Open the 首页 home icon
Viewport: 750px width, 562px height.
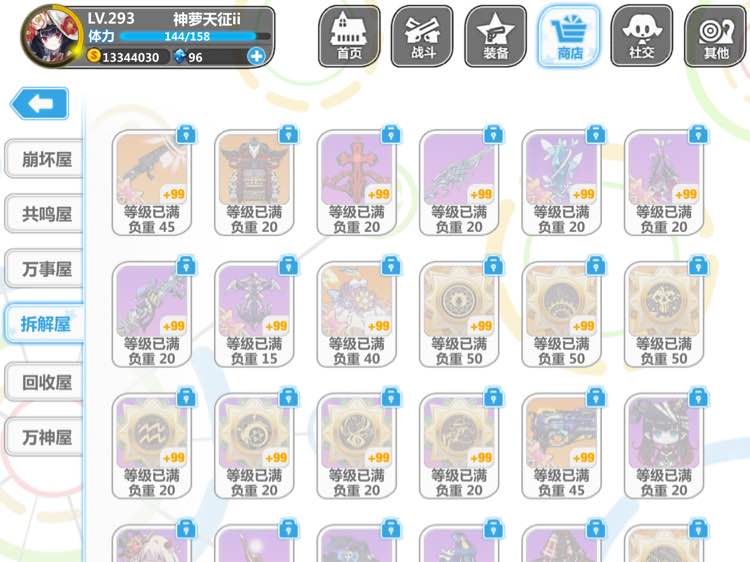point(349,36)
